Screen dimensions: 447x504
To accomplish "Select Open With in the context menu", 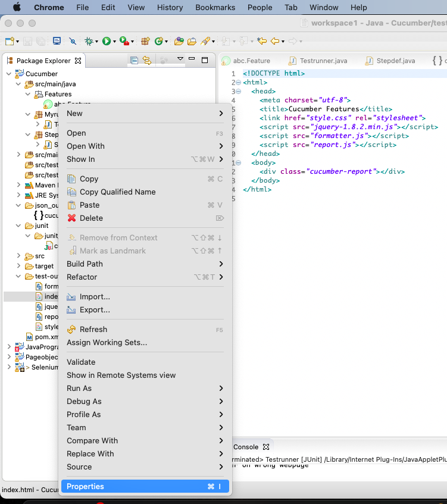I will click(x=145, y=146).
